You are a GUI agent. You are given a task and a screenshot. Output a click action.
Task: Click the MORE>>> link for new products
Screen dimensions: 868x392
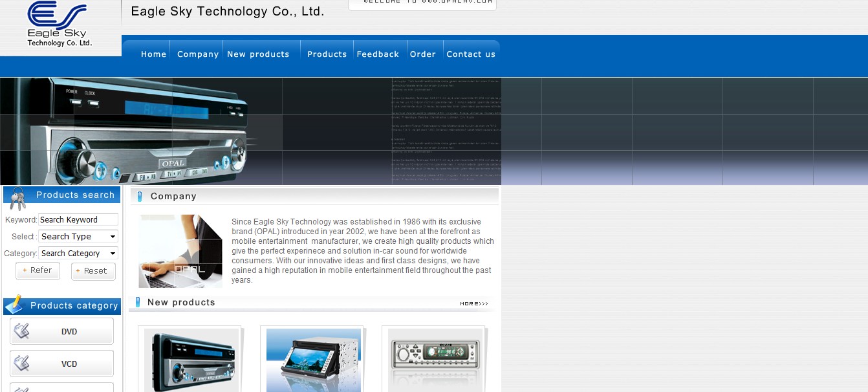pos(474,303)
